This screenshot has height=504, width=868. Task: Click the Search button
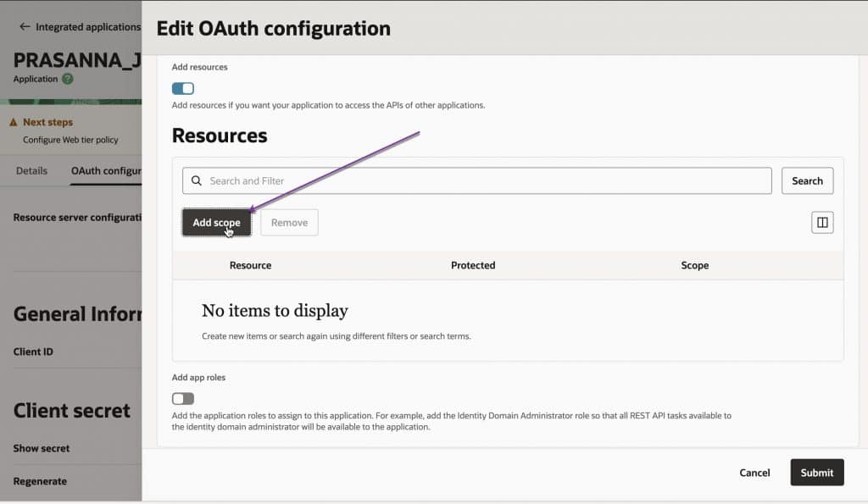coord(807,180)
